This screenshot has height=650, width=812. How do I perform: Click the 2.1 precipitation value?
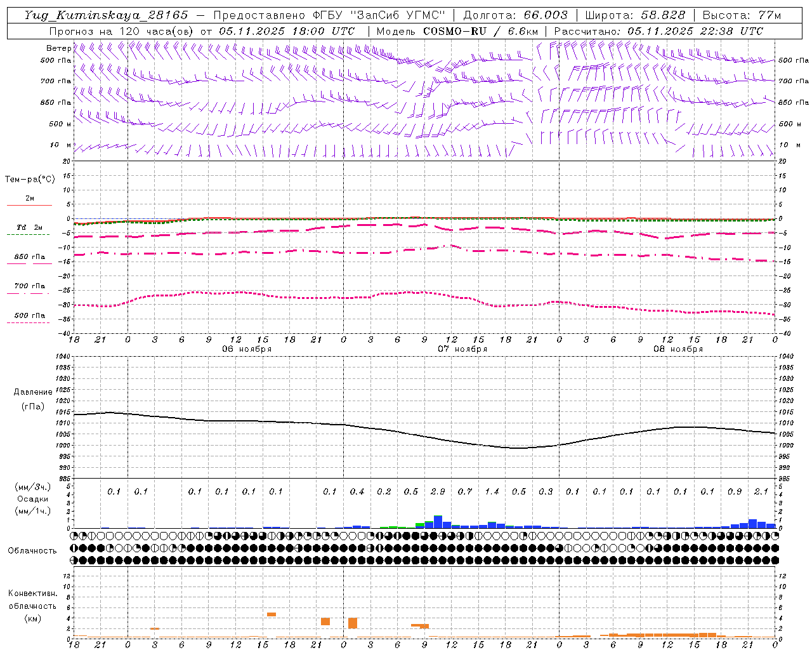761,491
